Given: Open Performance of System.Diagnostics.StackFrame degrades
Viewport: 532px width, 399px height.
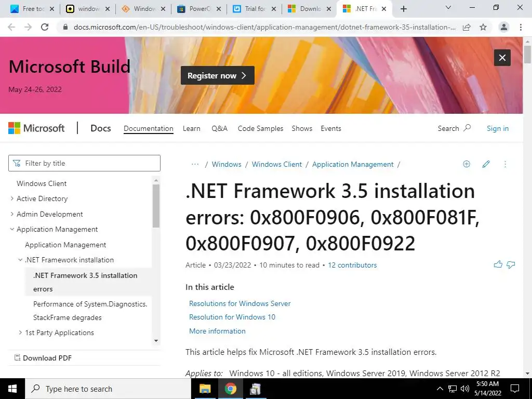Looking at the screenshot, I should 90,311.
